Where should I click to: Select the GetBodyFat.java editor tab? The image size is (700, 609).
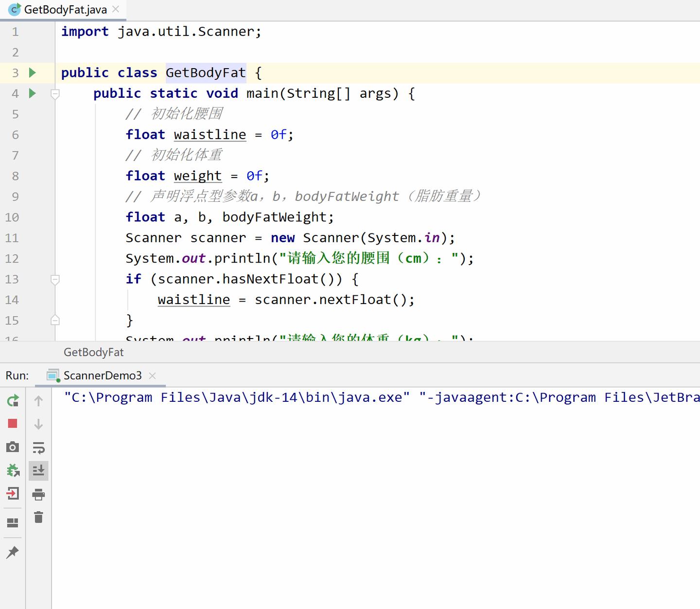coord(63,9)
